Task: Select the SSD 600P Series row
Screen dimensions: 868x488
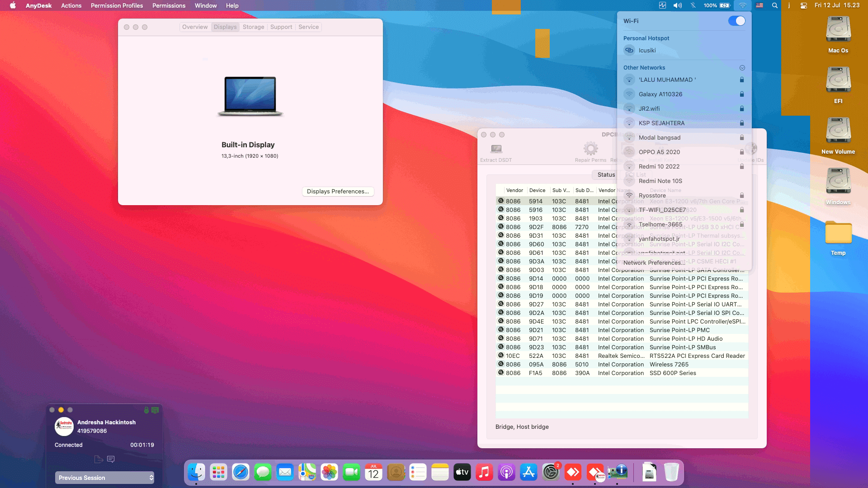Action: click(x=622, y=373)
